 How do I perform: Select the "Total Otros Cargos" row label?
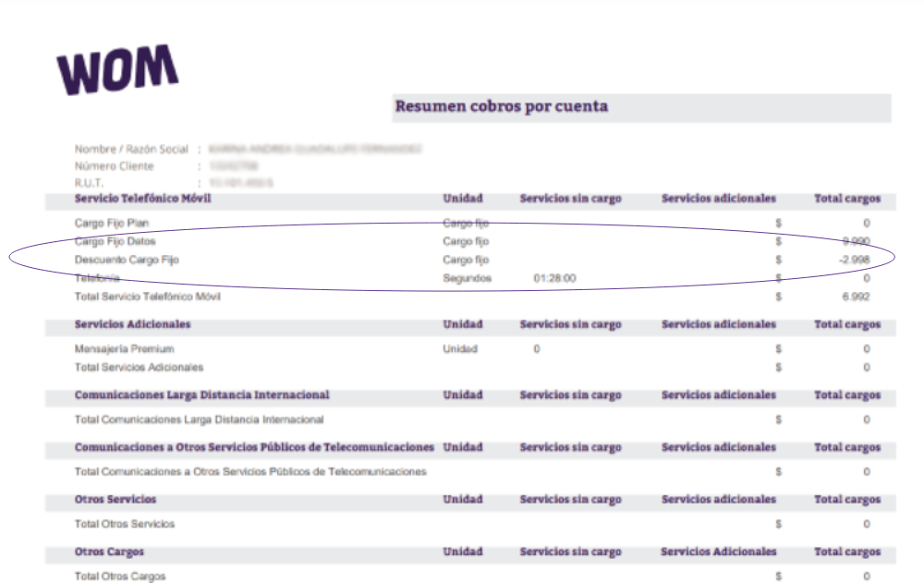pyautogui.click(x=120, y=577)
